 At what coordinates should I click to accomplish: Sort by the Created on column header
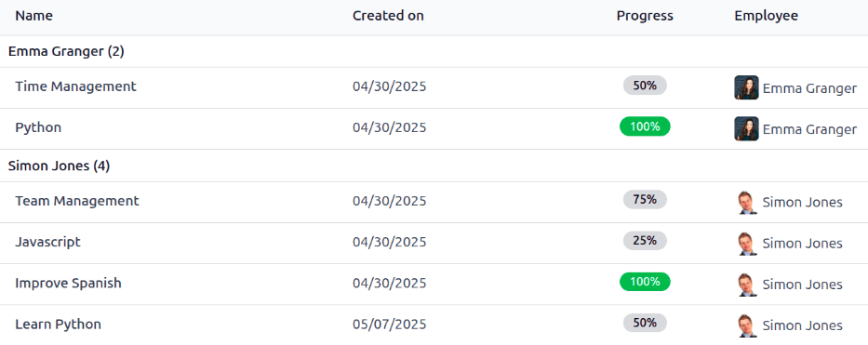[x=388, y=16]
